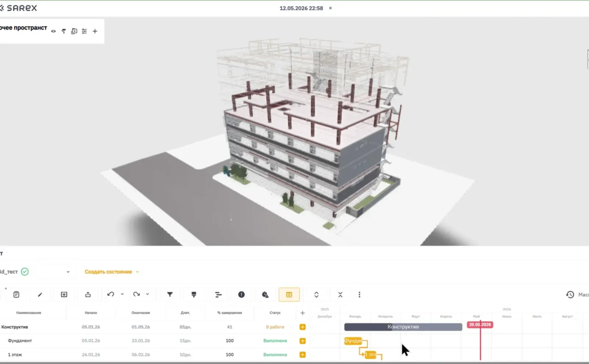
Task: Click the undo arrow icon
Action: [x=110, y=294]
